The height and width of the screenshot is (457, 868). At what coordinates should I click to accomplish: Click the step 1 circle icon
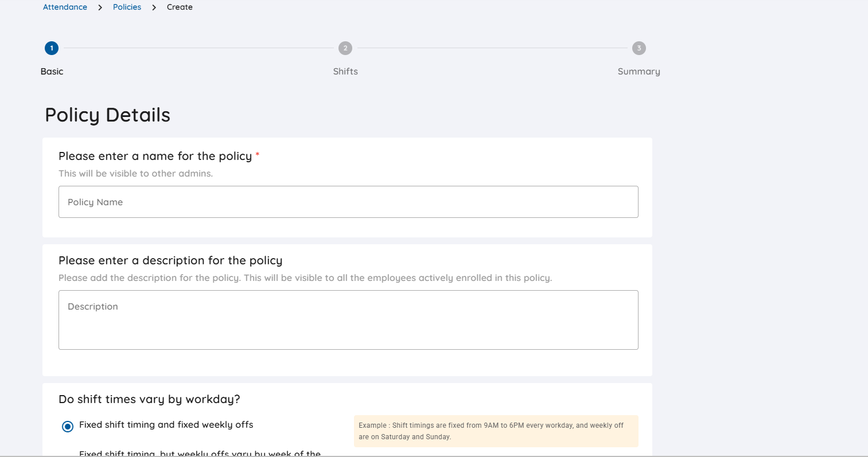pyautogui.click(x=52, y=48)
